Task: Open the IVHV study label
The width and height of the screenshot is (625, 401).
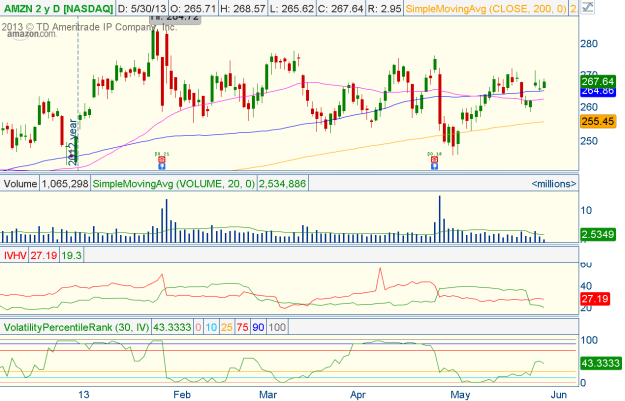Action: (16, 257)
